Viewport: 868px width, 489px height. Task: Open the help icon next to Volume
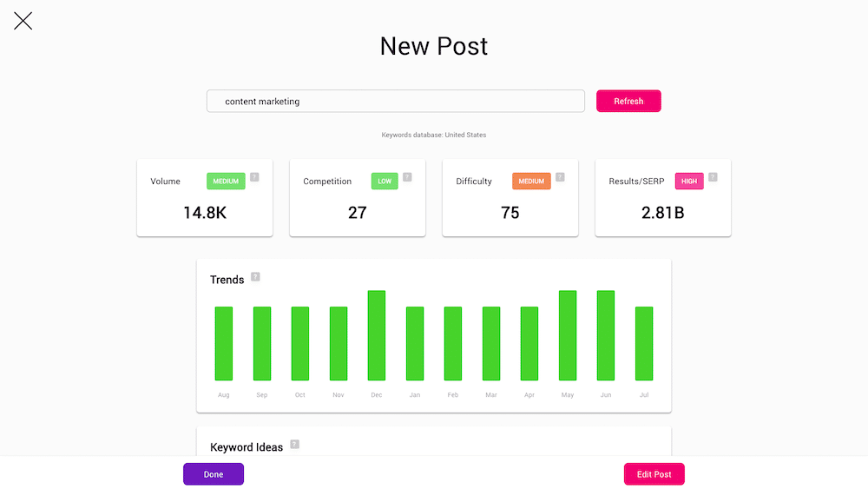254,177
